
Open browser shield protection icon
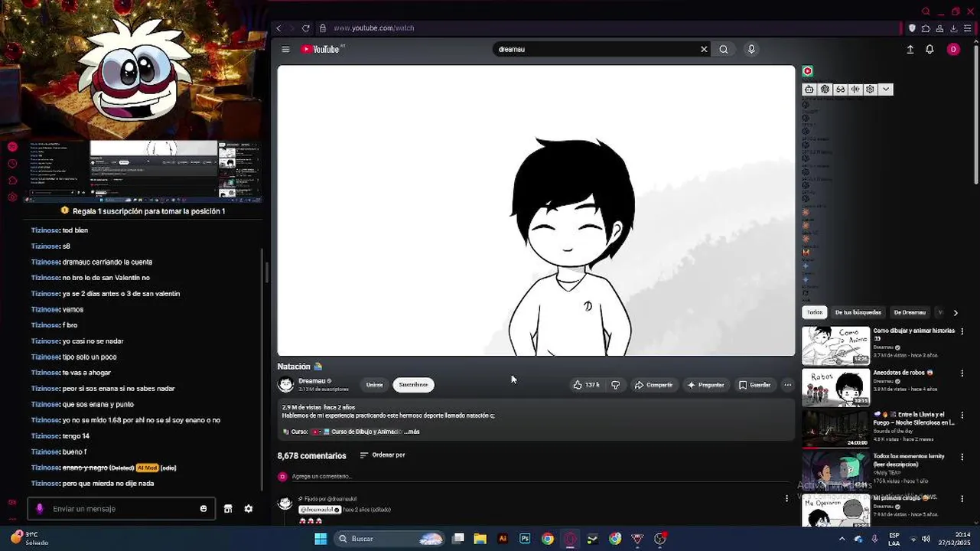coord(912,28)
